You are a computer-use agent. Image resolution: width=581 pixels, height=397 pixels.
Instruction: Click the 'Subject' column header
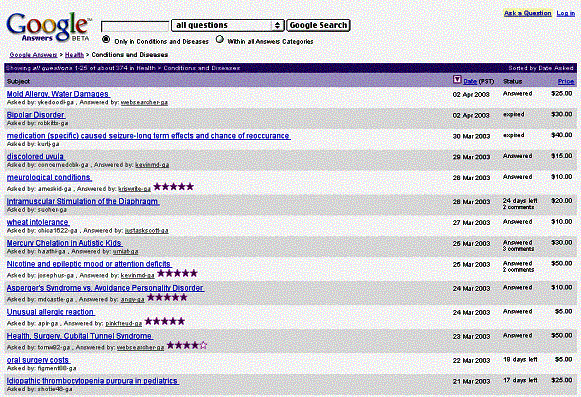pyautogui.click(x=18, y=82)
